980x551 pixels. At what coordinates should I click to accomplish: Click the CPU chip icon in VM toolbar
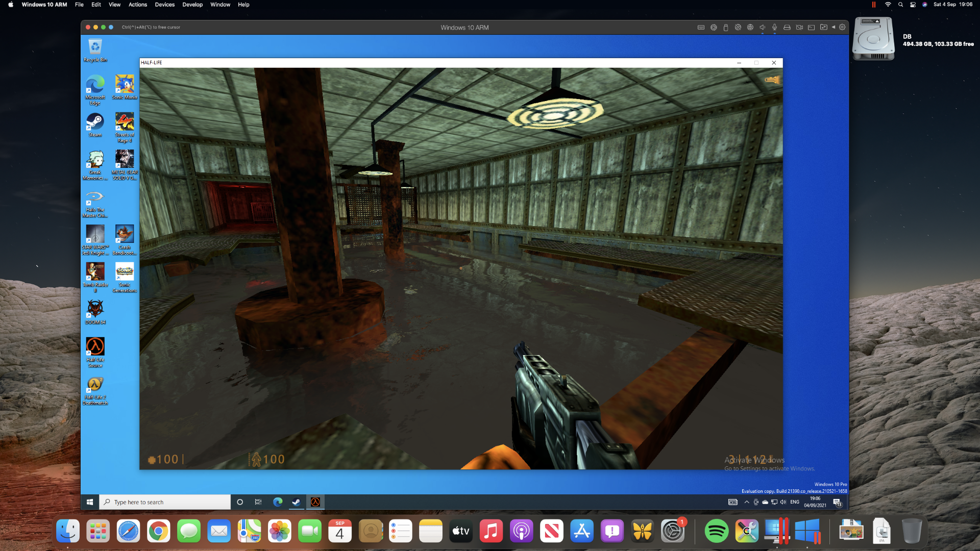pos(714,28)
